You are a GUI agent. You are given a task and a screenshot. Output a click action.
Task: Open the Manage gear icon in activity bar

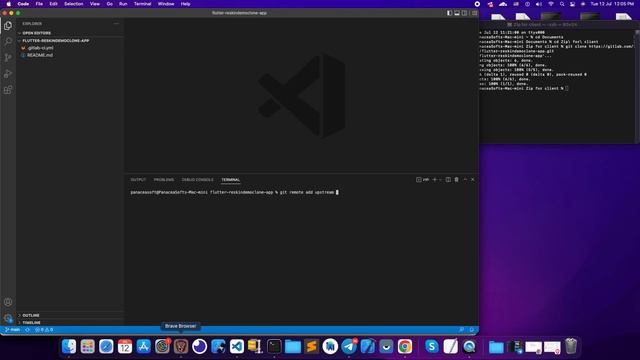tap(8, 318)
